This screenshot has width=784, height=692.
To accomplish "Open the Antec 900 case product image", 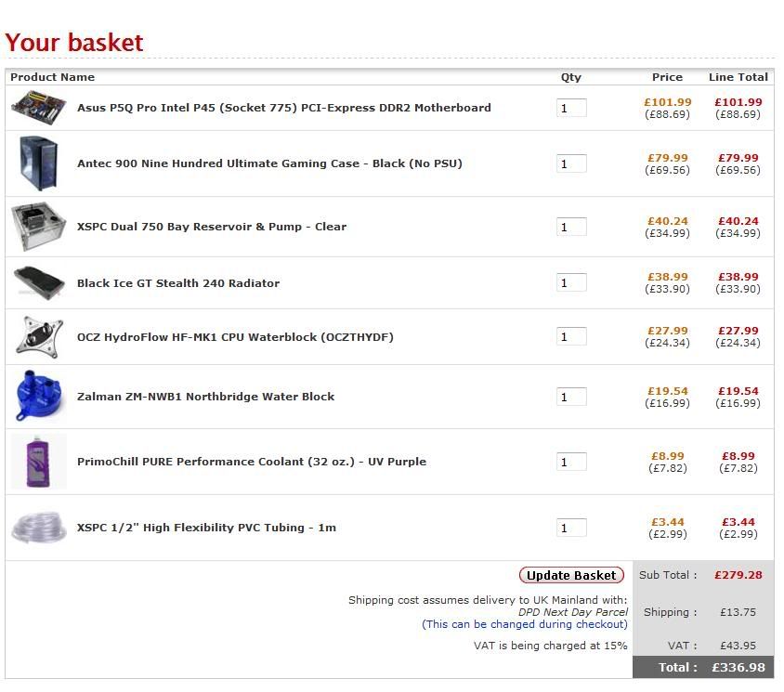I will pos(38,163).
